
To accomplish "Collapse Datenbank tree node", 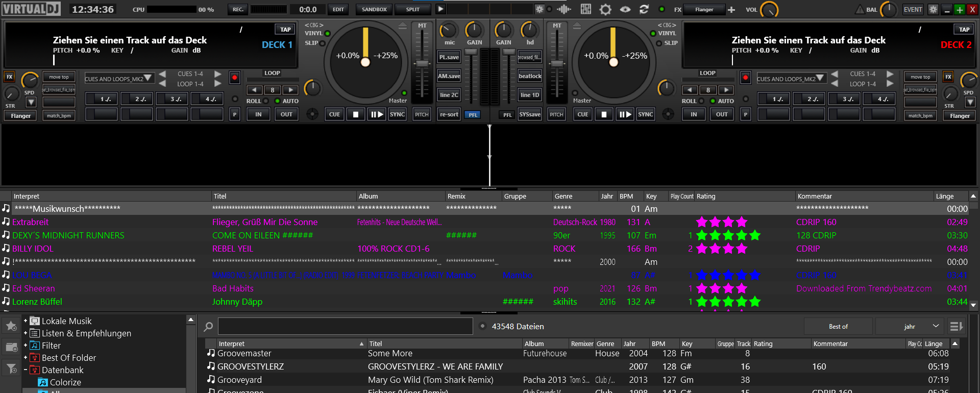I will coord(26,370).
